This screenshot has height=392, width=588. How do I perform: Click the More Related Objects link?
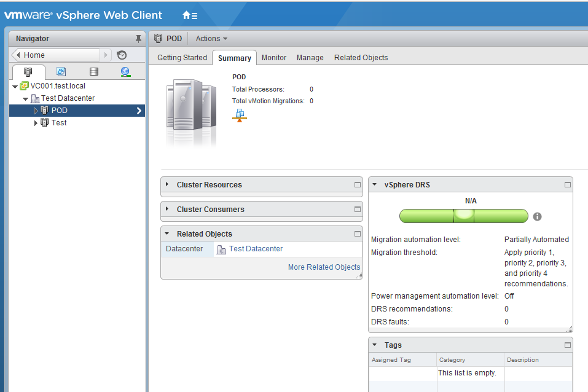click(x=324, y=267)
